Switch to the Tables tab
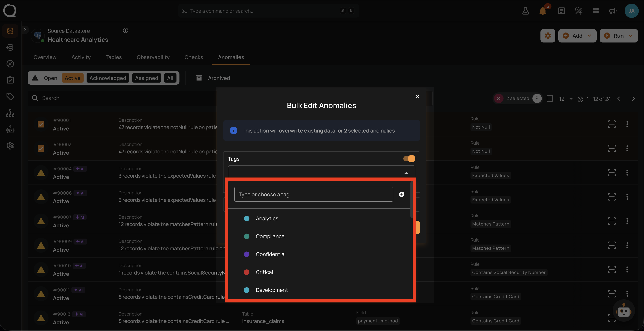The height and width of the screenshot is (331, 644). [x=113, y=57]
